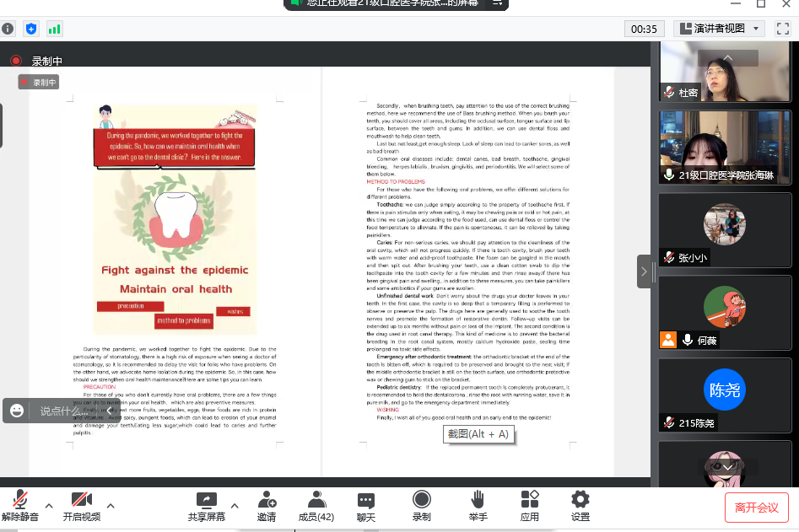Expand audio options arrow beside 解除静音
The image size is (799, 532).
(x=49, y=506)
